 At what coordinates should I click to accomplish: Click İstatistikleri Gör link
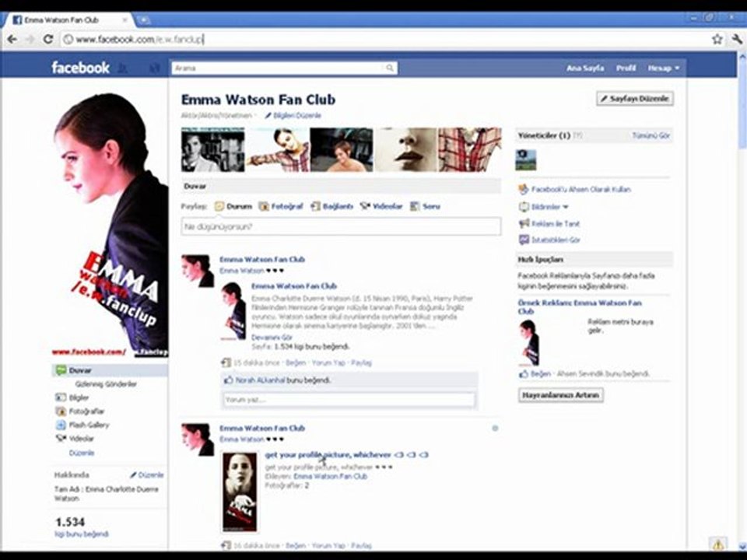tap(556, 240)
